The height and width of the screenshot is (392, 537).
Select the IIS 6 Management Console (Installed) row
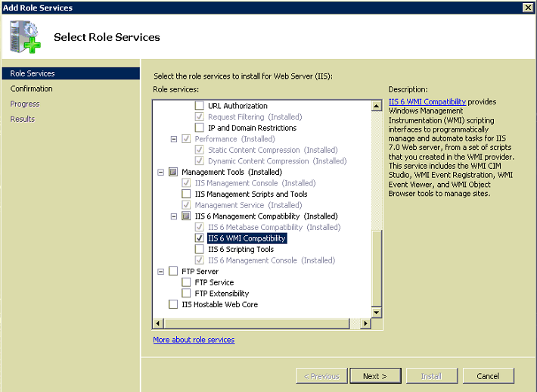click(x=272, y=260)
